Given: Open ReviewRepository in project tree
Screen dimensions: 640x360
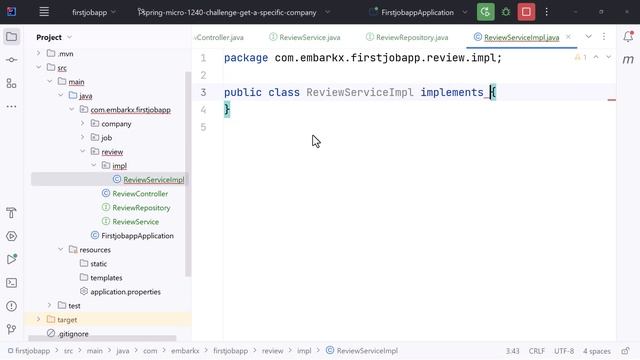Looking at the screenshot, I should pos(141,208).
